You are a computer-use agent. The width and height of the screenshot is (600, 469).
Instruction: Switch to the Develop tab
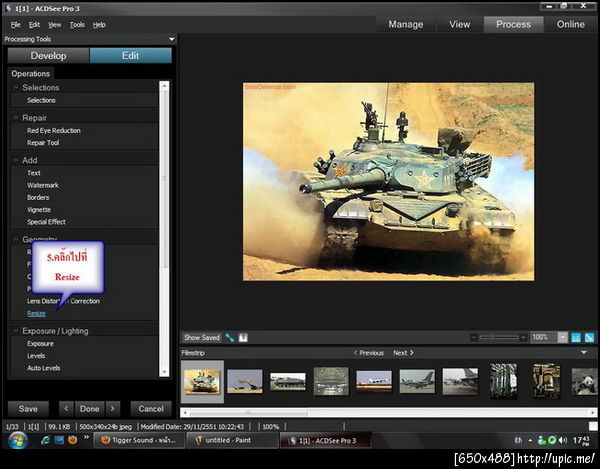click(48, 55)
